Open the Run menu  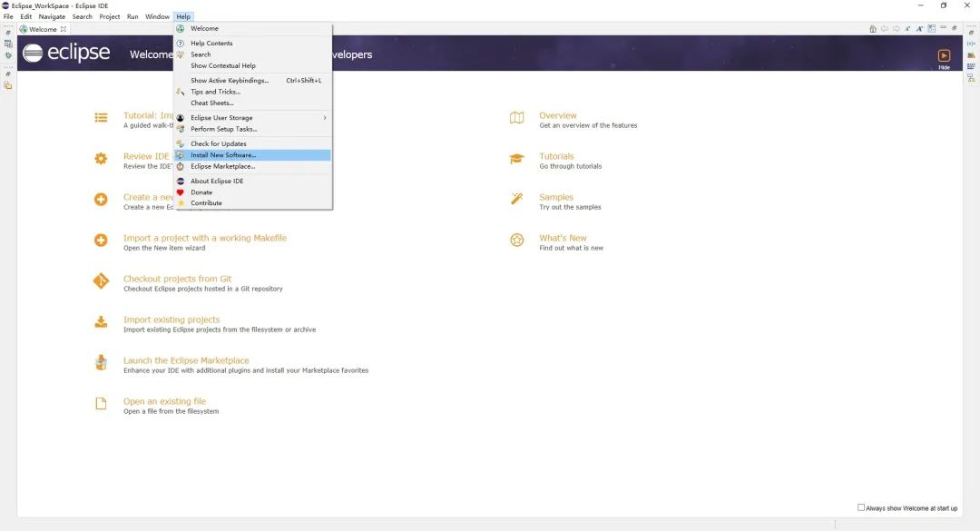click(x=132, y=17)
